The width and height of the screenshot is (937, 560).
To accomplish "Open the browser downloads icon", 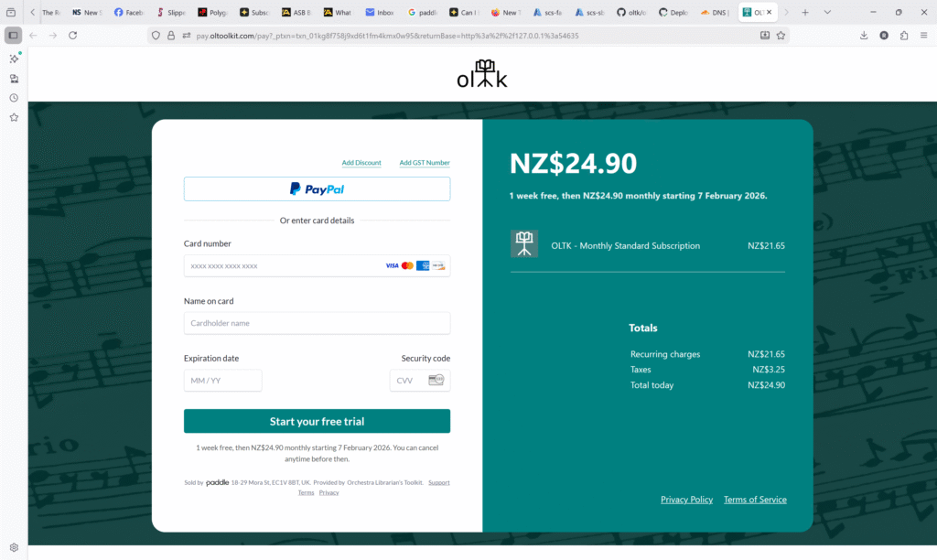I will tap(864, 36).
